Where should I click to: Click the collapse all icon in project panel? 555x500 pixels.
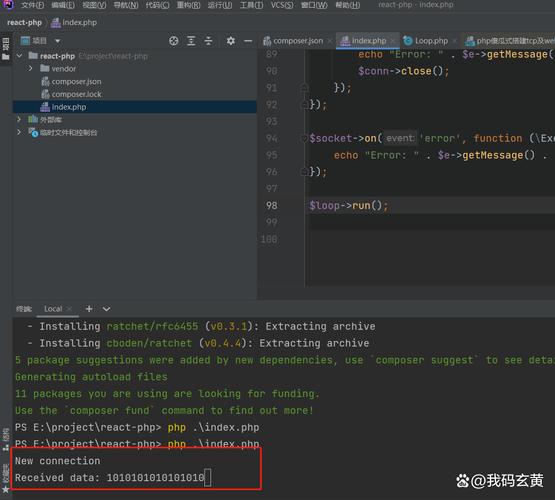(208, 41)
